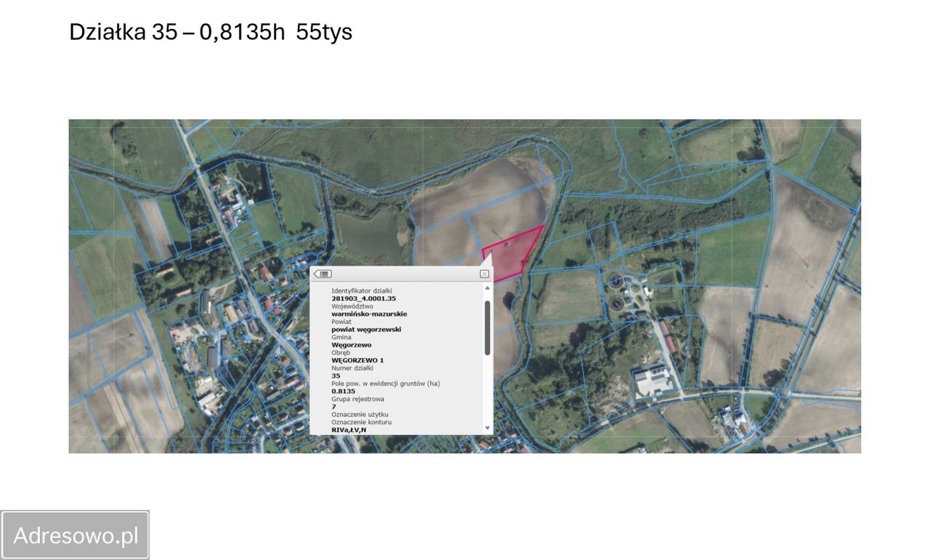
Task: Click the parcel identifier 281903_4.0001.35
Action: pos(364,299)
